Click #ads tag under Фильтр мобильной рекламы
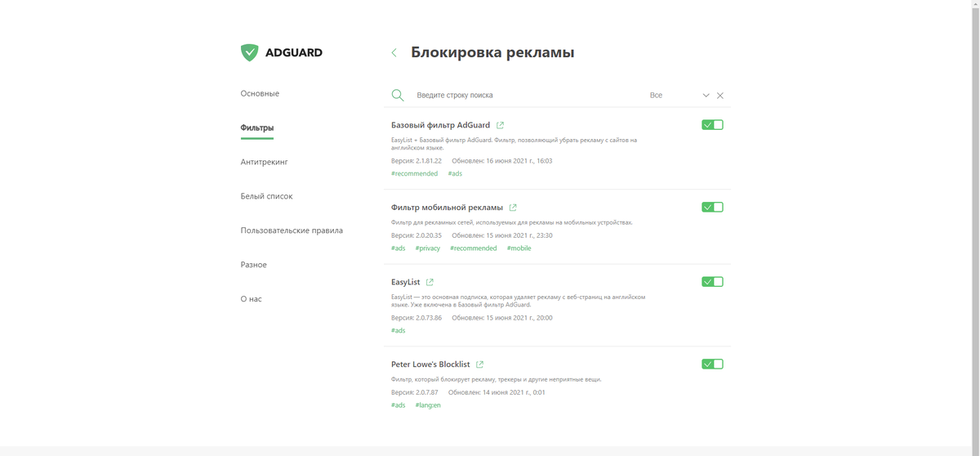This screenshot has height=456, width=980. tap(398, 248)
